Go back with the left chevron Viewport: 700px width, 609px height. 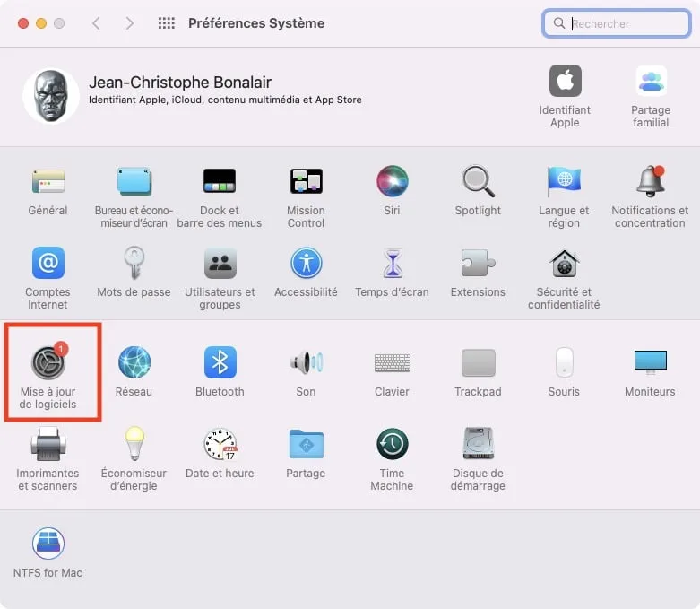point(96,22)
